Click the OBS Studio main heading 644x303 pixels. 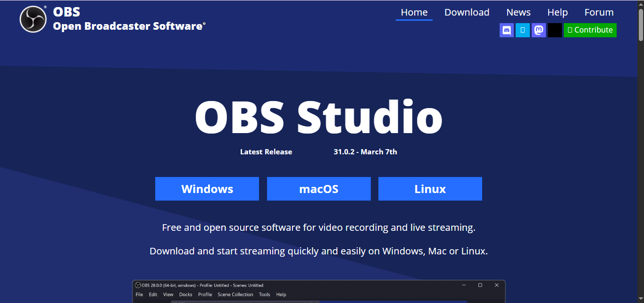click(x=319, y=117)
